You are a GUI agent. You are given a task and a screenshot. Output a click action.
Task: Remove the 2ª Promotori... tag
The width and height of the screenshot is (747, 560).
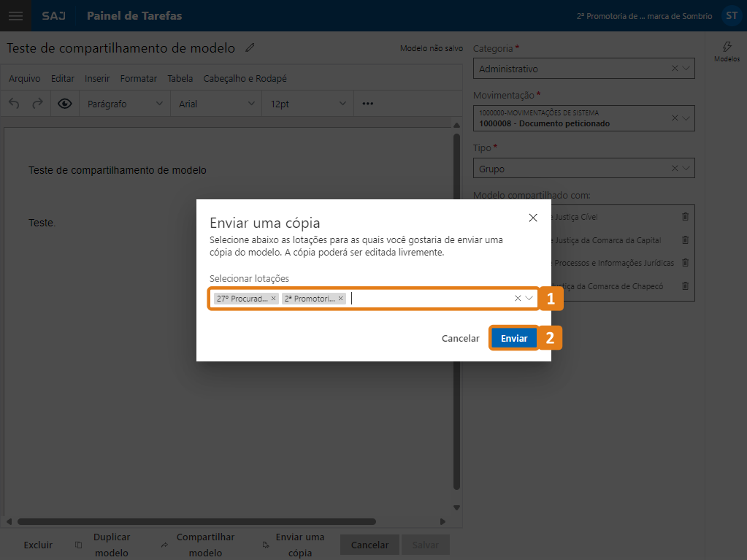point(341,299)
